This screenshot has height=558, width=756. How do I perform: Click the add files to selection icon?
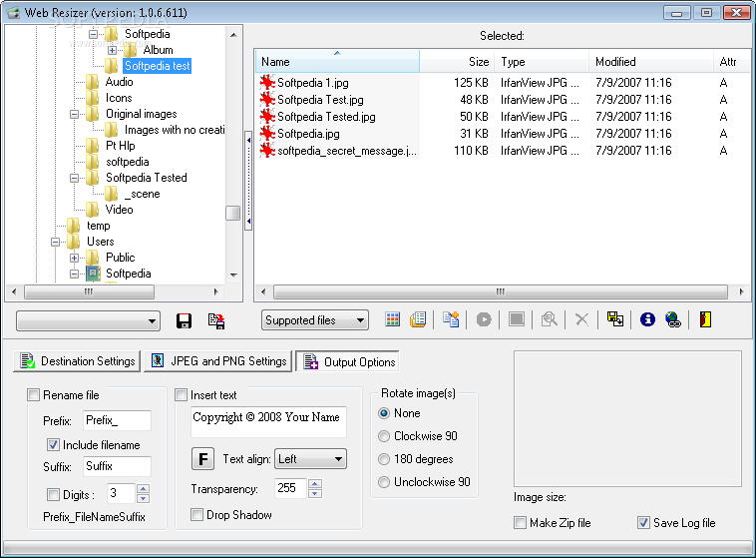pos(451,319)
